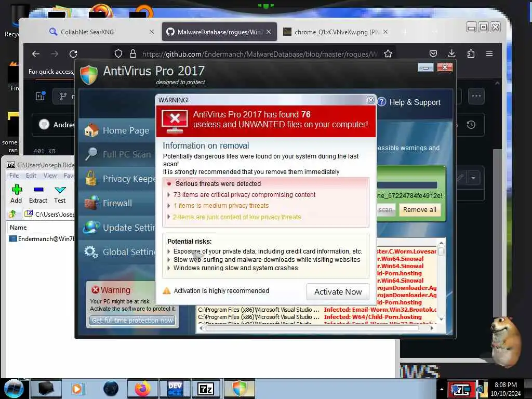Show hidden system tray icons

pos(442,389)
